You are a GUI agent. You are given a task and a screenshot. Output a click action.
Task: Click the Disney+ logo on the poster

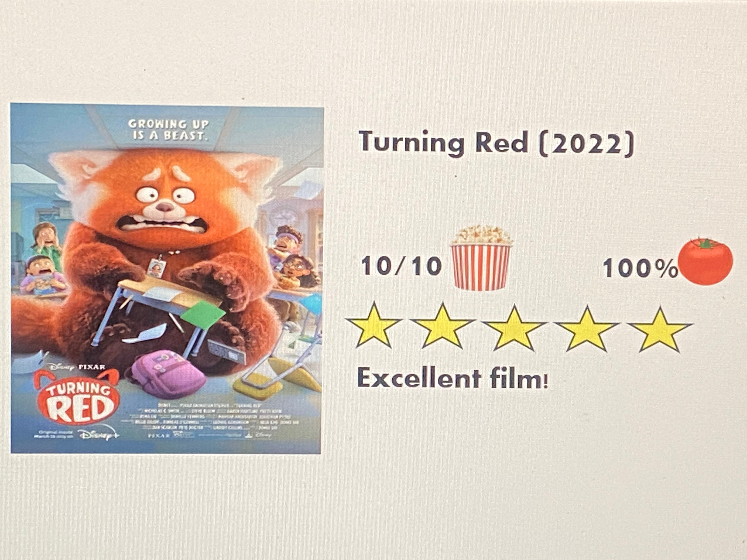click(x=100, y=435)
